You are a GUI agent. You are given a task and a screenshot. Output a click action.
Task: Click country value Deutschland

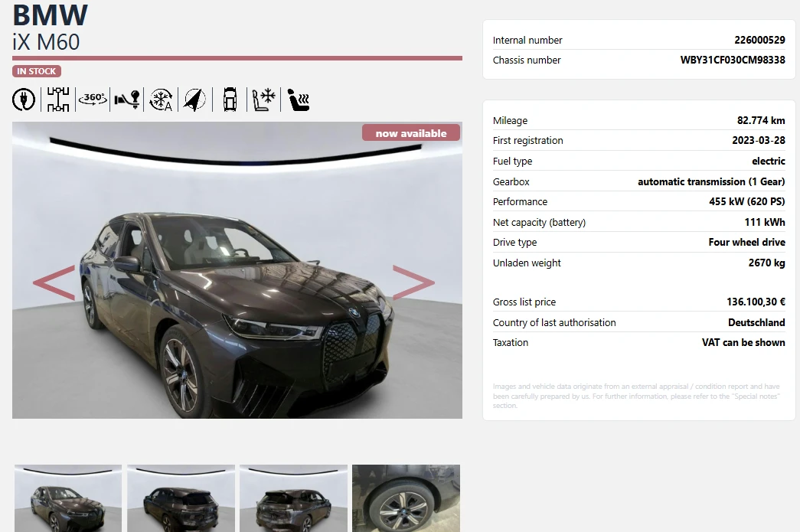(x=756, y=322)
